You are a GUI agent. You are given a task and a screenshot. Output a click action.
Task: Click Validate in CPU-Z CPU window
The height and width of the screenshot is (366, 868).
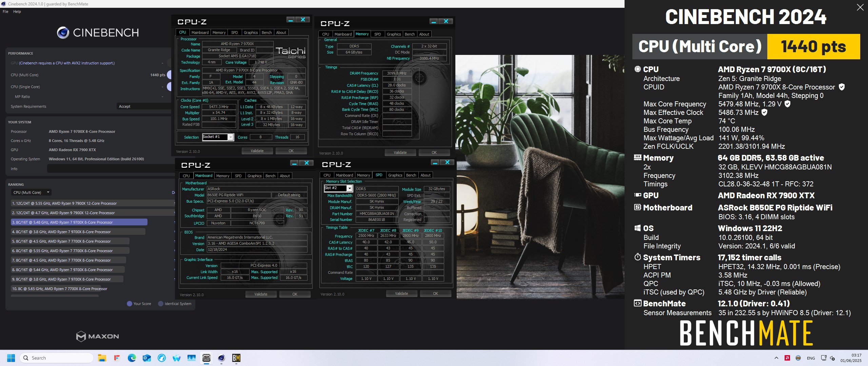pos(257,151)
